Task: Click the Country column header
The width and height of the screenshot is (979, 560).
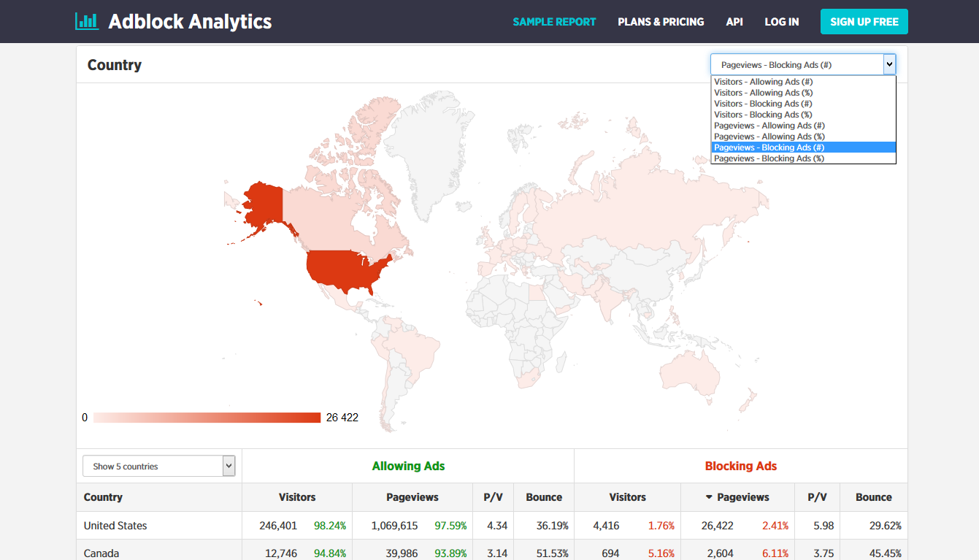Action: tap(103, 497)
